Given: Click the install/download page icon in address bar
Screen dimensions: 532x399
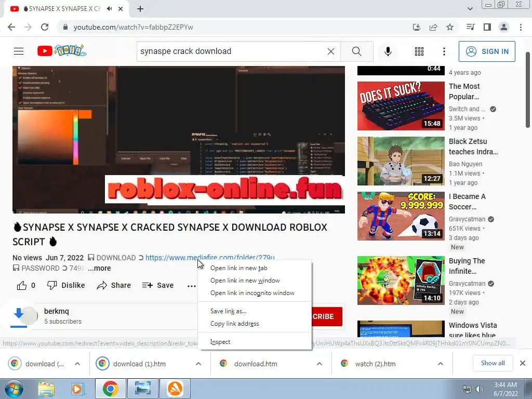Looking at the screenshot, I should point(416,27).
